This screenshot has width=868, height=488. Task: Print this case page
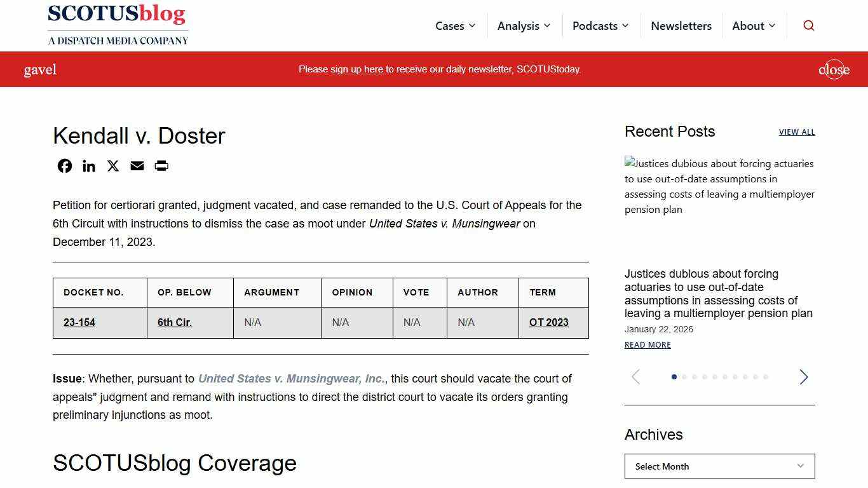pyautogui.click(x=161, y=166)
